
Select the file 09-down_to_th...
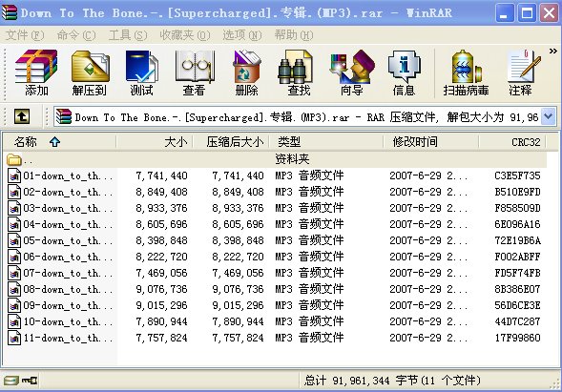pyautogui.click(x=276, y=305)
